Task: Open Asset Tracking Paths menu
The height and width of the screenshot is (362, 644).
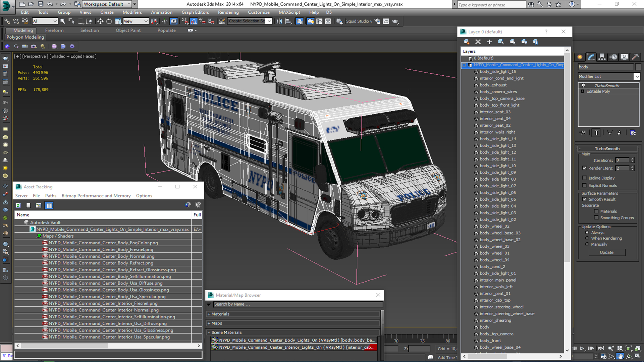Action: click(x=51, y=196)
